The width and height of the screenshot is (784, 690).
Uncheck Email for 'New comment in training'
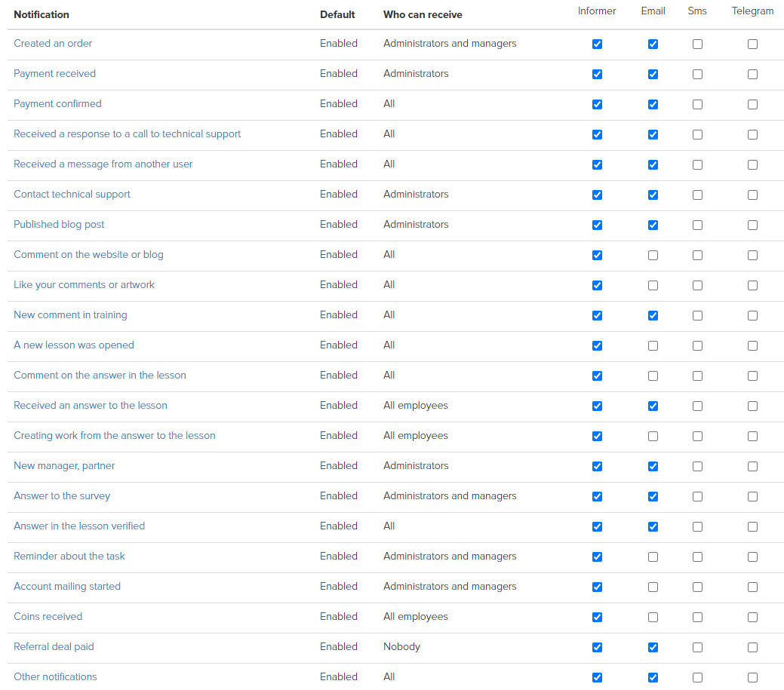pos(653,316)
